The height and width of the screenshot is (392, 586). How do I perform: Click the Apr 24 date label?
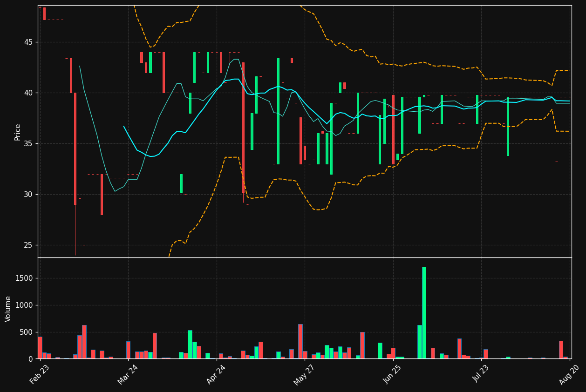[x=216, y=375]
